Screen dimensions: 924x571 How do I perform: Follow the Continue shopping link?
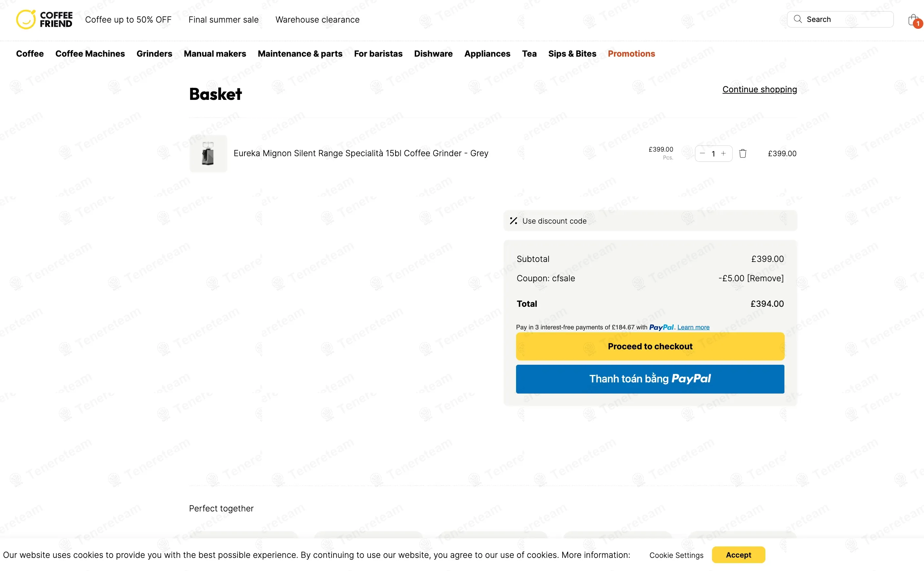(x=759, y=89)
